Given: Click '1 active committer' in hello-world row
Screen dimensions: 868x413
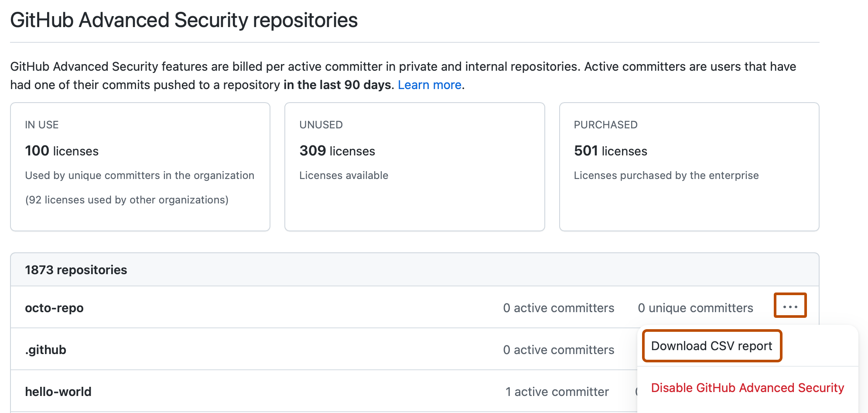Looking at the screenshot, I should [x=557, y=392].
